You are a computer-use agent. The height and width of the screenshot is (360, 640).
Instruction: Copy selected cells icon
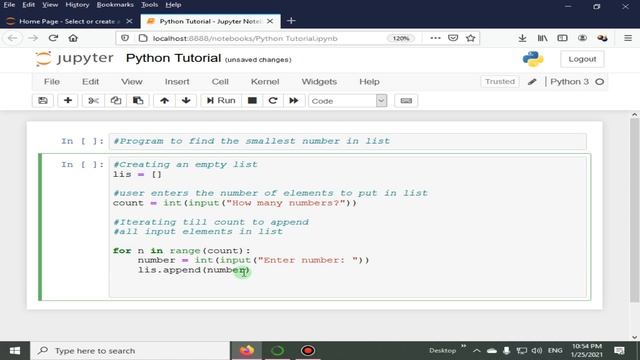(x=116, y=101)
